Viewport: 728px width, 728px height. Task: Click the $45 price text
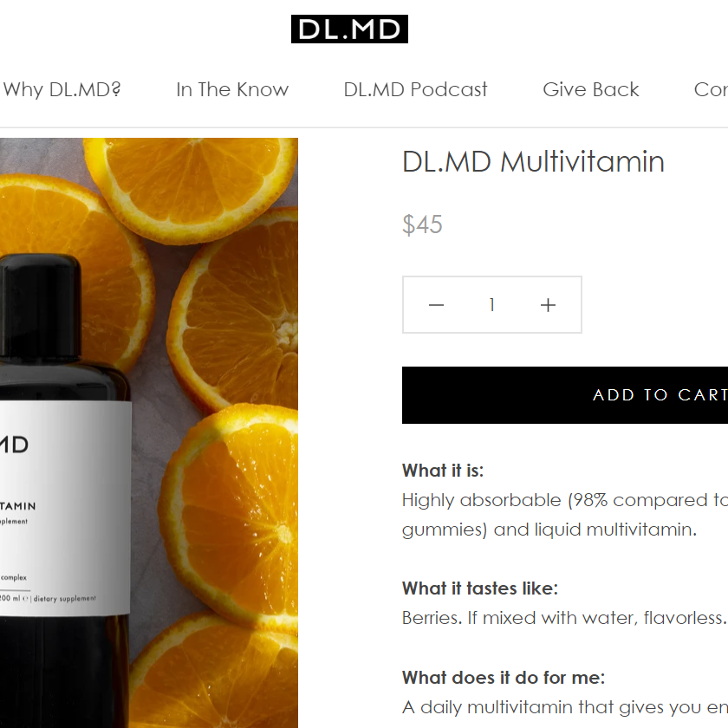point(422,224)
